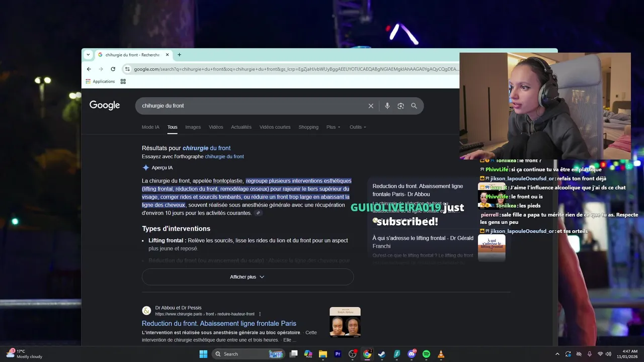This screenshot has width=644, height=362.
Task: Switch to OBS Studio in taskbar
Action: (x=353, y=354)
